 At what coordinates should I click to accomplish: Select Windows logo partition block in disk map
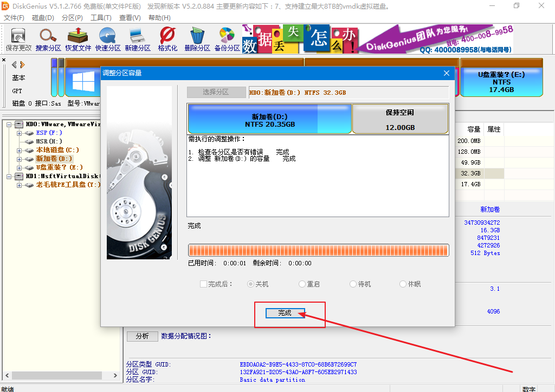[x=83, y=81]
